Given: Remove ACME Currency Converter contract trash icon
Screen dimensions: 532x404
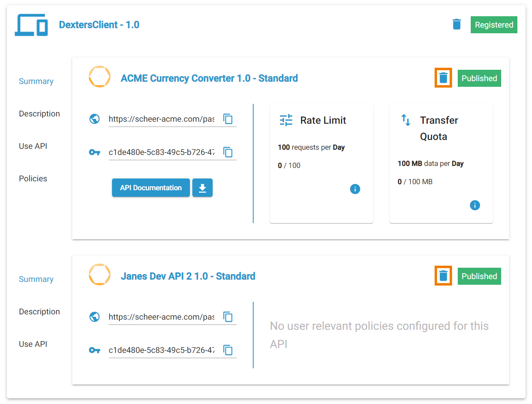Looking at the screenshot, I should coord(443,78).
